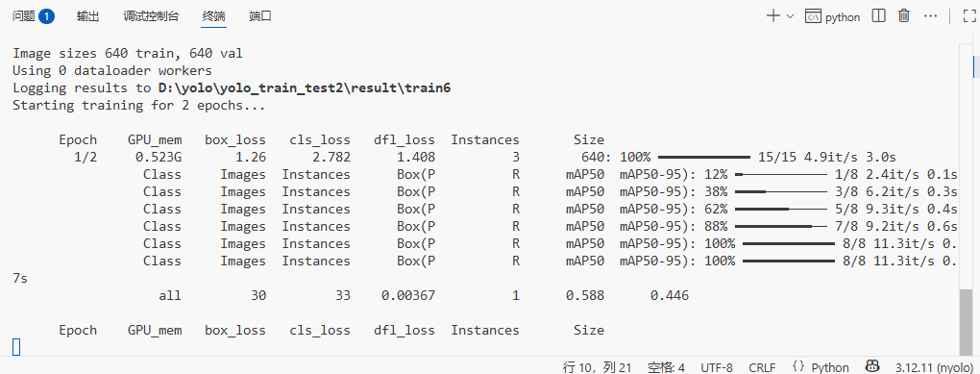This screenshot has height=374, width=980.
Task: Switch to the 端口 ports tab
Action: pyautogui.click(x=260, y=17)
